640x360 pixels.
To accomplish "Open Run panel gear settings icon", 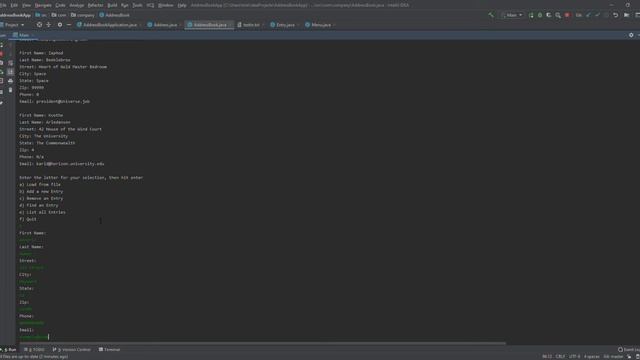I will click(631, 36).
